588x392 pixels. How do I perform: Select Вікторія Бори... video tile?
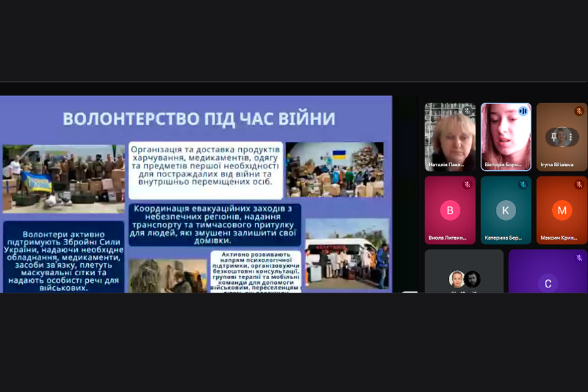[506, 137]
